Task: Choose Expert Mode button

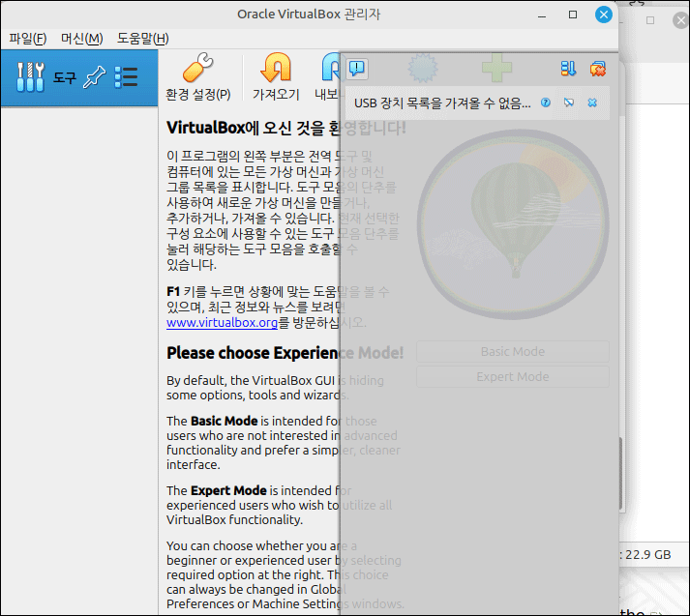Action: pos(513,377)
